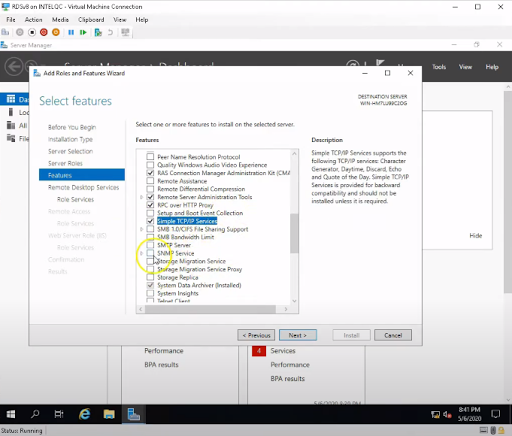This screenshot has width=512, height=436.
Task: Uncheck RPC over HTTP Proxy
Action: [x=150, y=205]
